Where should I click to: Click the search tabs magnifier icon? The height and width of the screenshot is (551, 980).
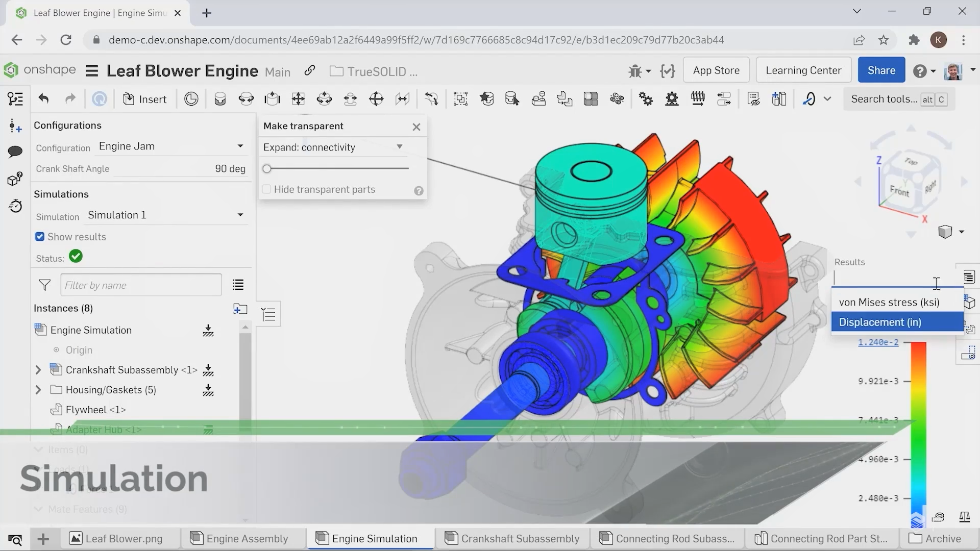coord(15,539)
